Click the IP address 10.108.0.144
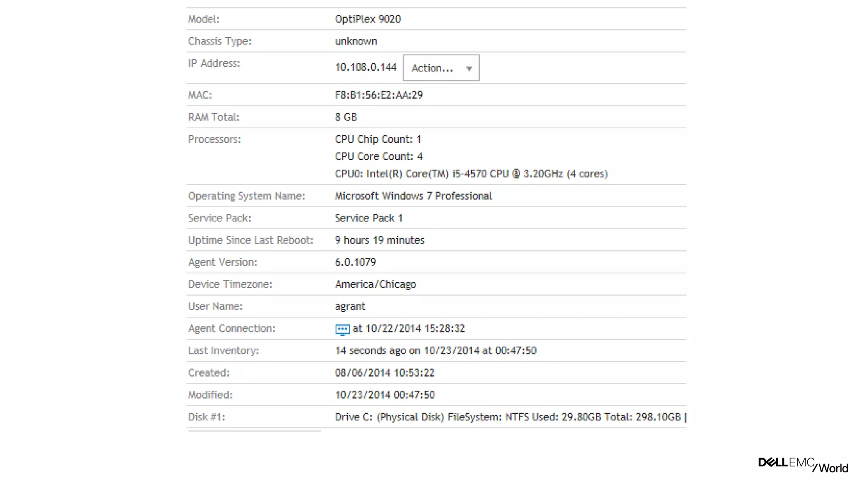This screenshot has height=488, width=868. (x=365, y=67)
